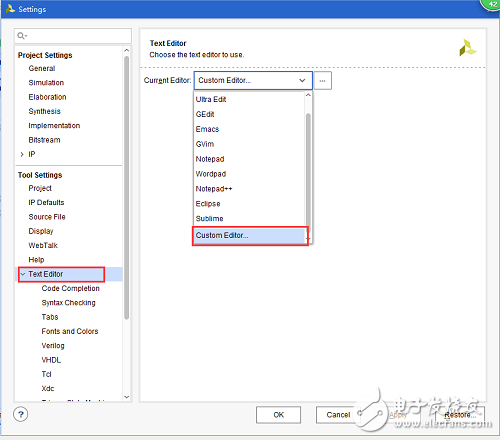Viewport: 500px width, 440px height.
Task: Click the Vivado logo in title bar
Action: coord(10,9)
